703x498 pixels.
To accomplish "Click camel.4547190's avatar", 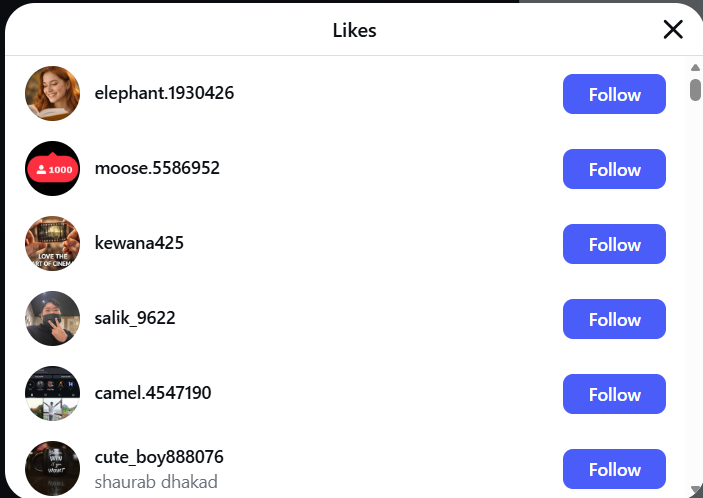I will pos(52,394).
